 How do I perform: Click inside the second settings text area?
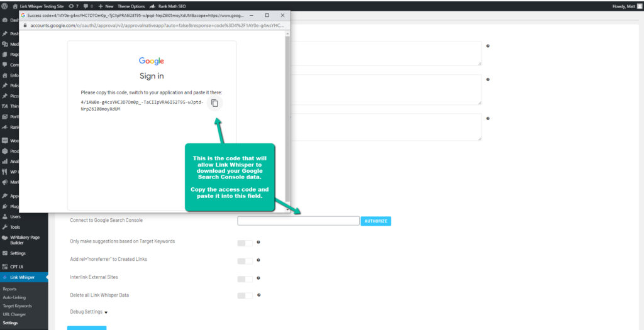[386, 89]
